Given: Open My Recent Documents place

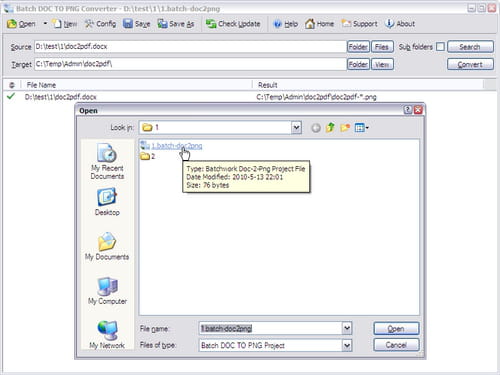Looking at the screenshot, I should [x=107, y=162].
